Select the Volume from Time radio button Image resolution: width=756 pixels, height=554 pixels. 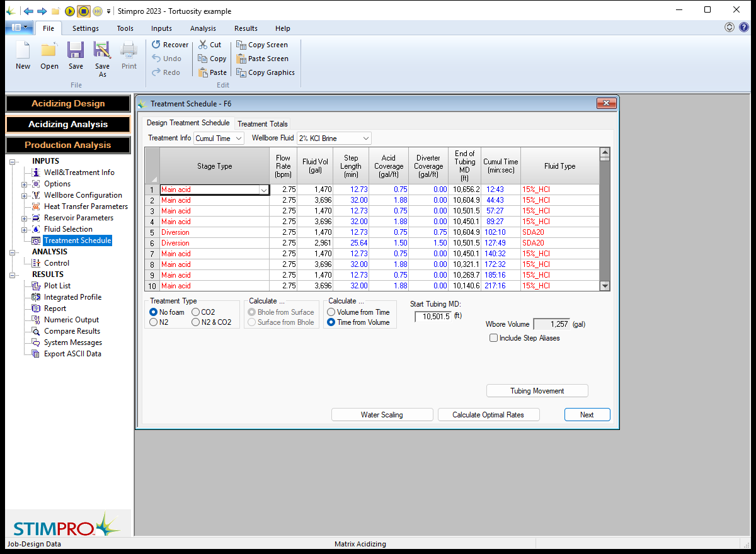pyautogui.click(x=331, y=312)
